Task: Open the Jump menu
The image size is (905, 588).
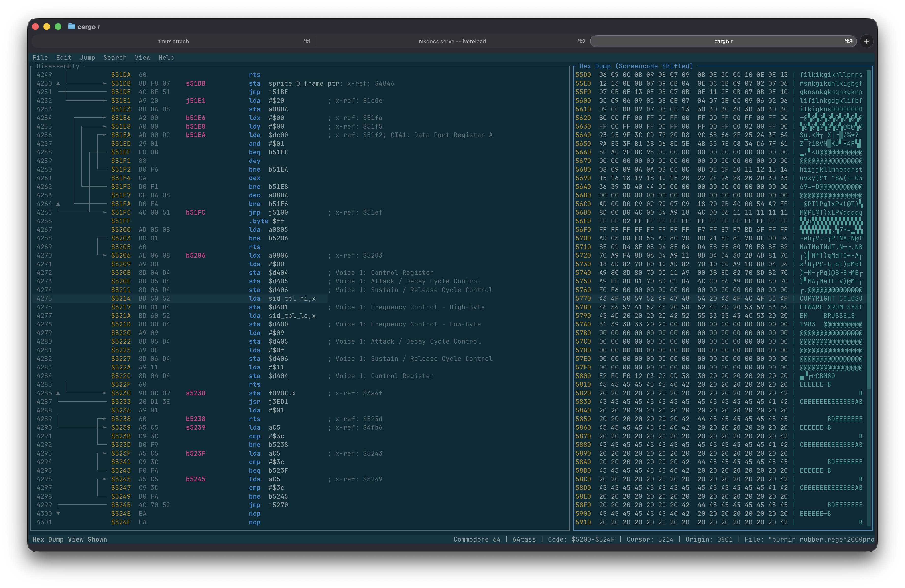Action: click(x=88, y=58)
